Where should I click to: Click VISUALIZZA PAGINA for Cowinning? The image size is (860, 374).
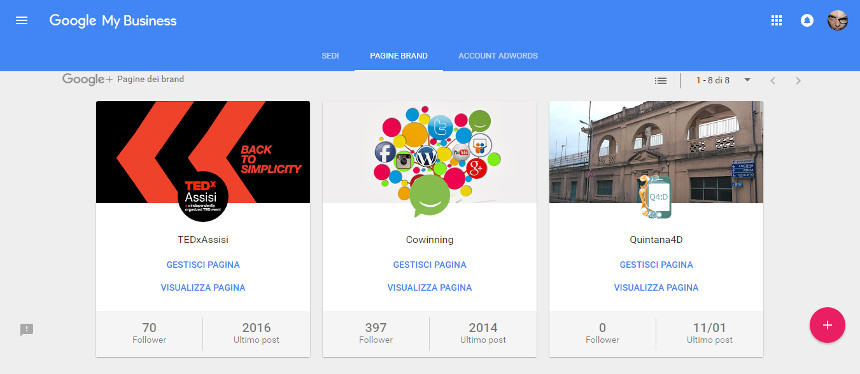tap(429, 287)
